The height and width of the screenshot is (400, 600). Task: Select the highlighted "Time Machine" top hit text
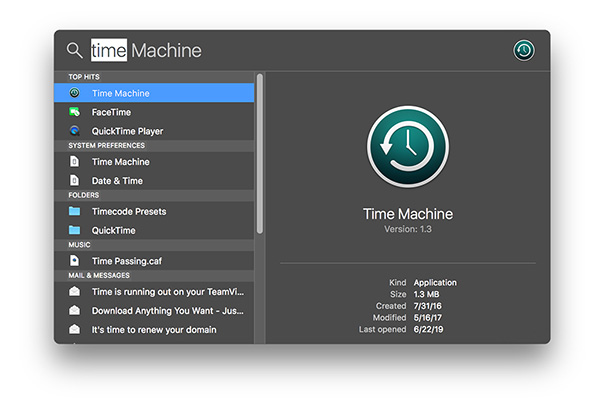click(121, 93)
